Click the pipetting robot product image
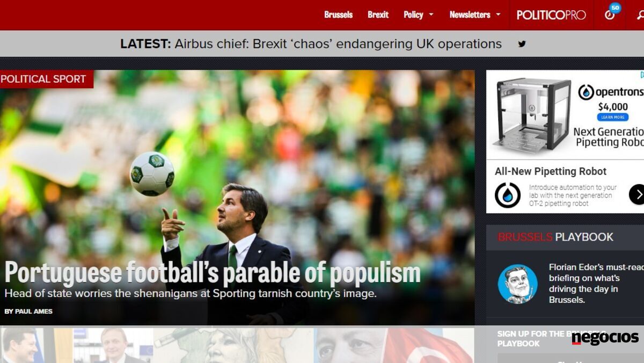Viewport: 644px width, 363px height. click(532, 114)
